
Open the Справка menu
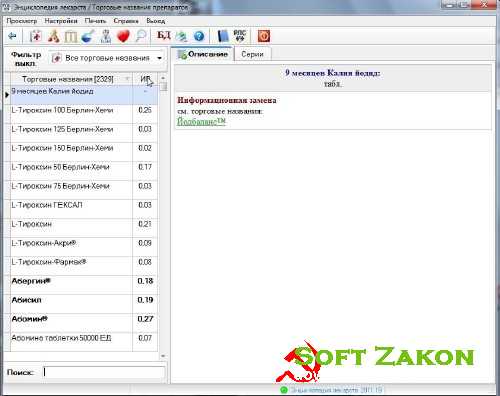pyautogui.click(x=126, y=21)
